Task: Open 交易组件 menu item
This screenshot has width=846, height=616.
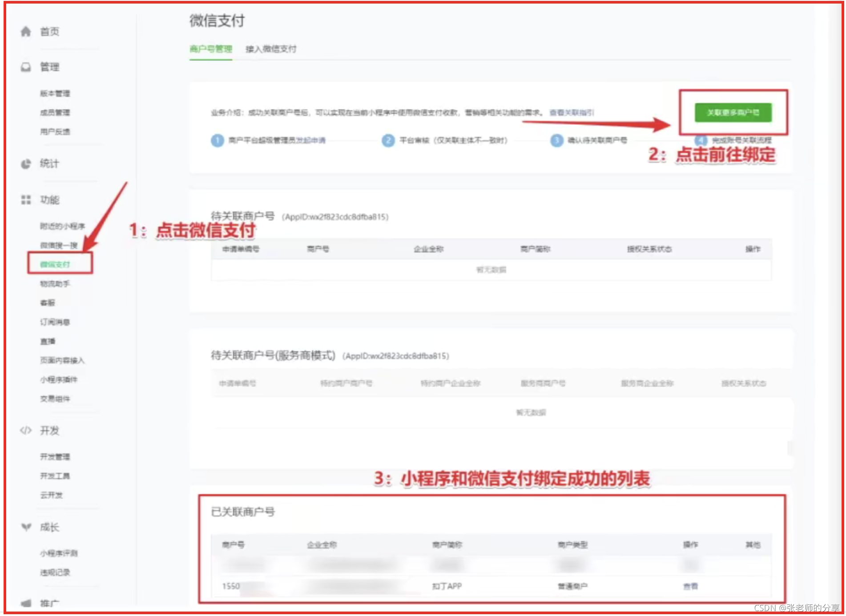Action: (x=55, y=399)
